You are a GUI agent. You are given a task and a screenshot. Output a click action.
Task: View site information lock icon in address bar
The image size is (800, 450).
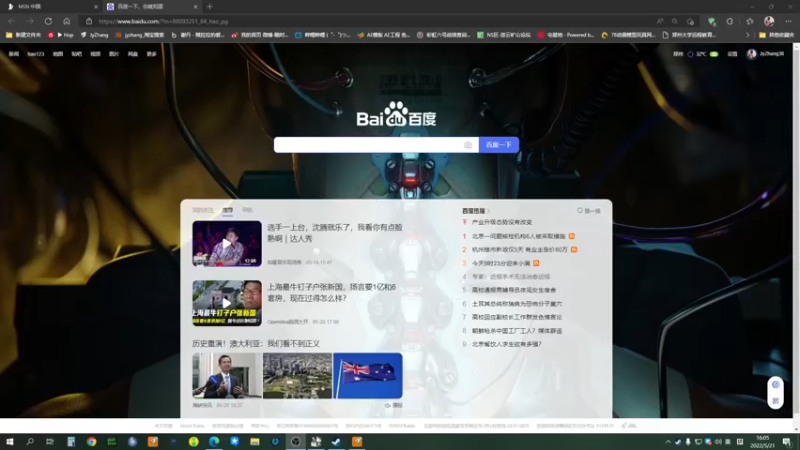click(89, 21)
